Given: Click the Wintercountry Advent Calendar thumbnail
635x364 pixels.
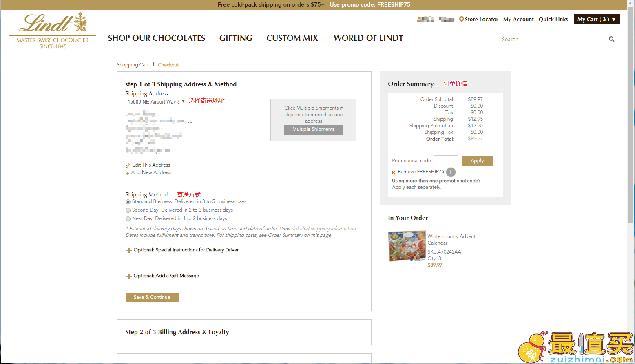Looking at the screenshot, I should (407, 246).
